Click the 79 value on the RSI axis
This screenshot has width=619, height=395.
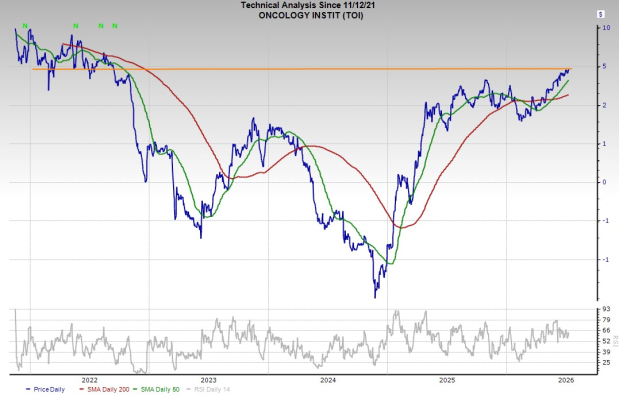coord(606,320)
